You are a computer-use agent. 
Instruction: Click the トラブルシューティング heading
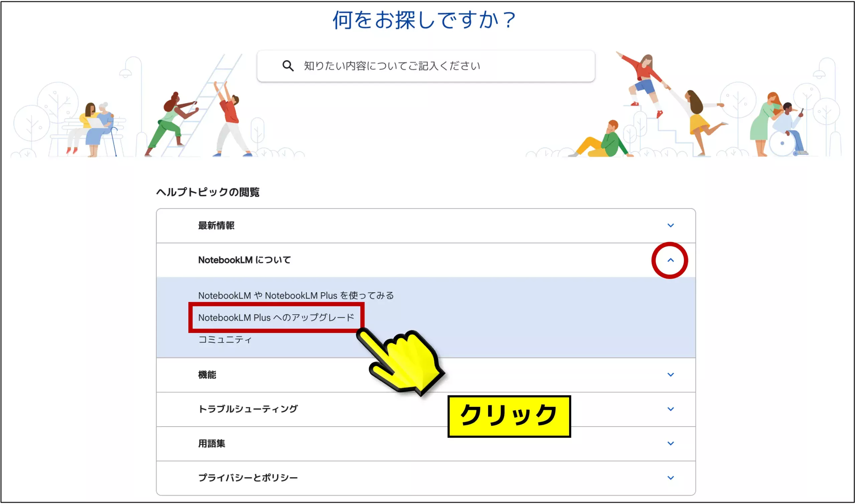point(248,409)
